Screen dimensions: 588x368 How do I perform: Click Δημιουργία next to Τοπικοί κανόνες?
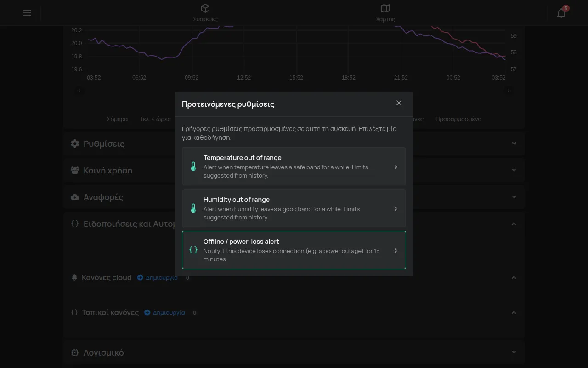pyautogui.click(x=165, y=312)
